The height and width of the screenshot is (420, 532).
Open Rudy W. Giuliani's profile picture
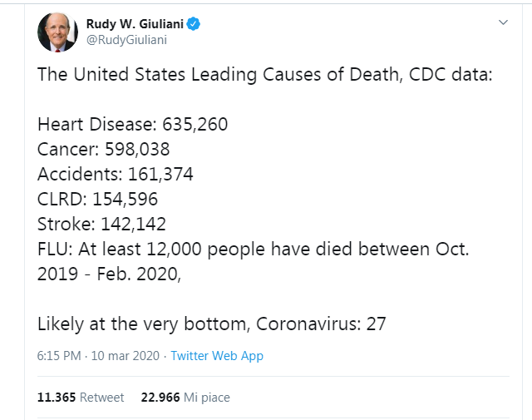click(x=57, y=32)
